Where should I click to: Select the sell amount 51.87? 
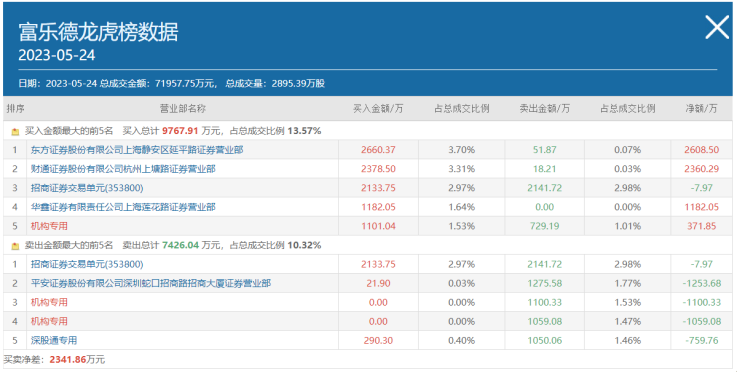pos(545,150)
